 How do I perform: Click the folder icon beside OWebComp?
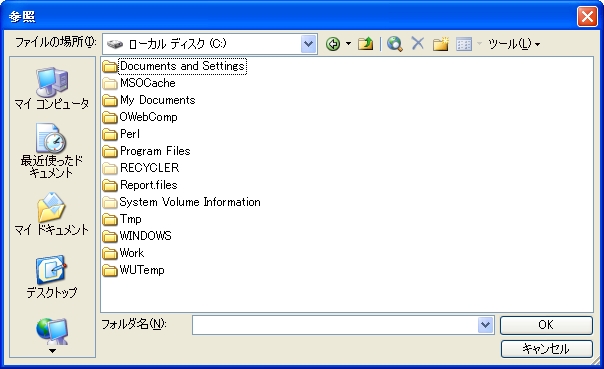(110, 117)
